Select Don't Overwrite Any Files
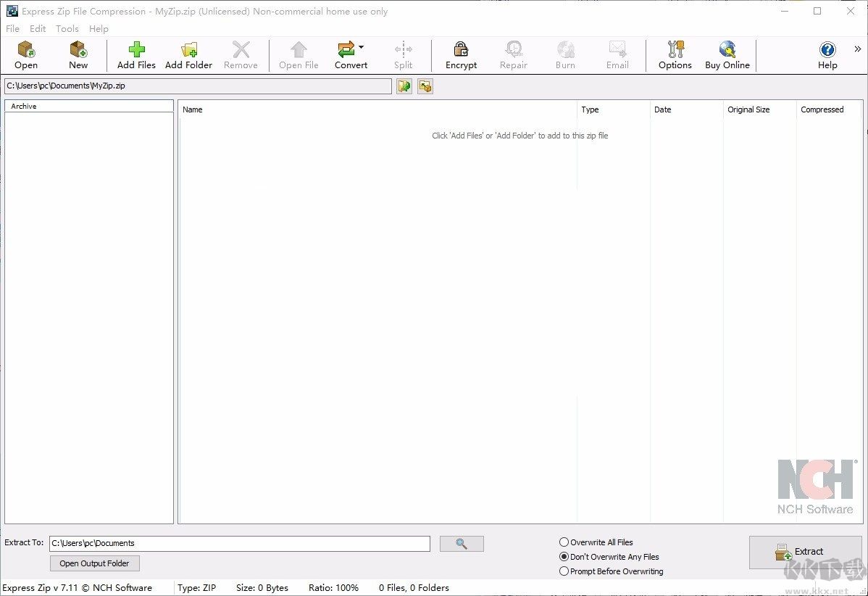Viewport: 868px width, 596px height. 564,556
